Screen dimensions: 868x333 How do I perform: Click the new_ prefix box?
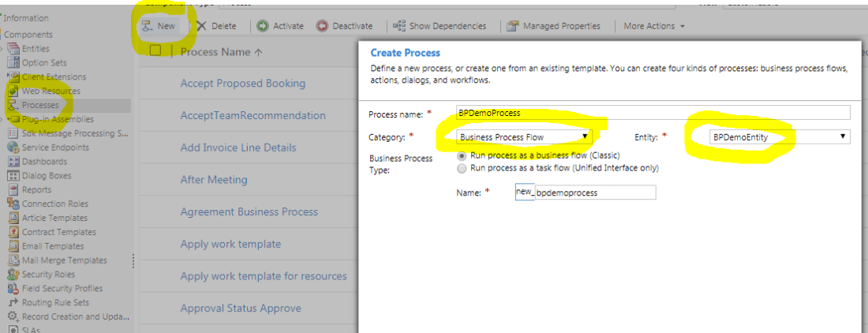[x=525, y=192]
